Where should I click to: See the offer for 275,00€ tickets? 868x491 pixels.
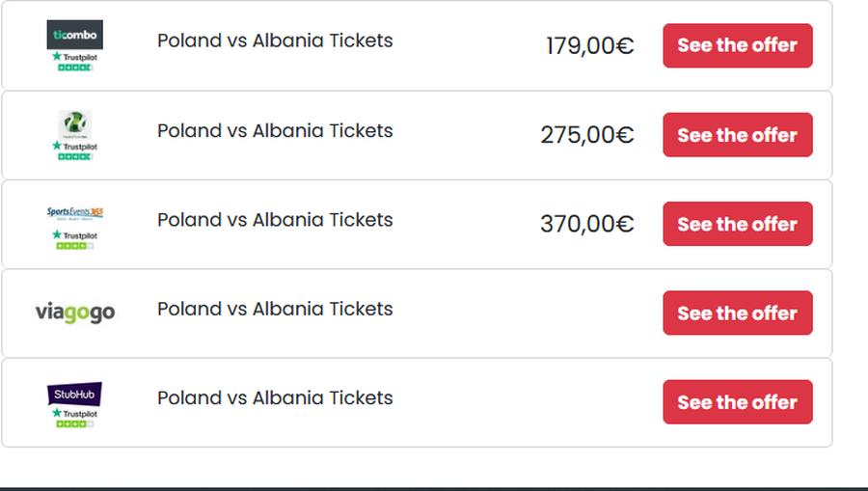tap(737, 135)
